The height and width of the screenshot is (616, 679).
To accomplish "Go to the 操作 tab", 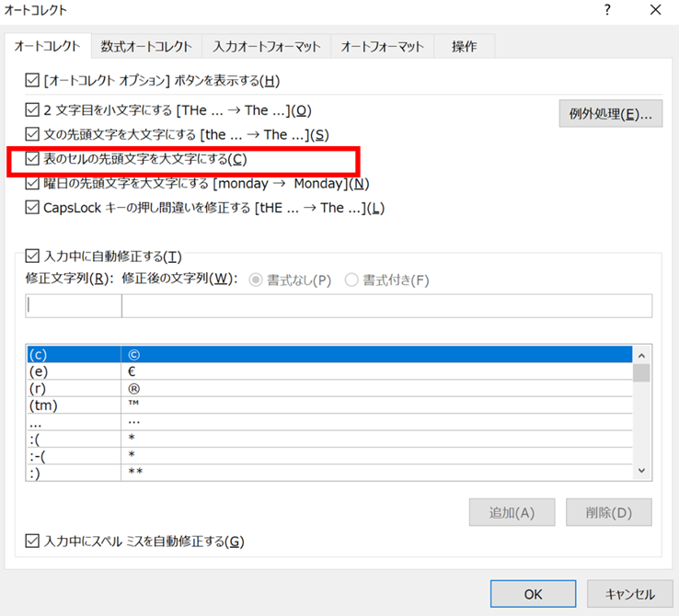I will [464, 46].
